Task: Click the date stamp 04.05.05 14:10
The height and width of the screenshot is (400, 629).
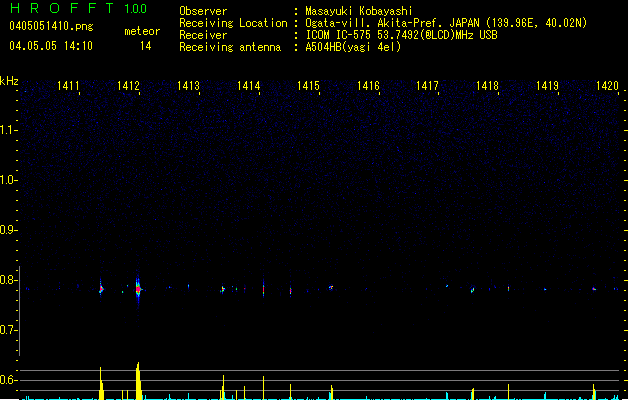Action: point(51,46)
